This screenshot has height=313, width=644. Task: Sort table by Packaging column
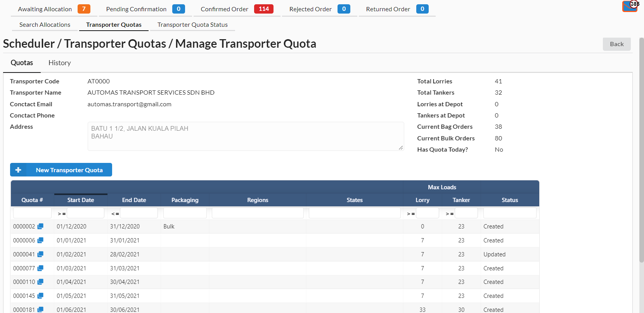tap(185, 200)
